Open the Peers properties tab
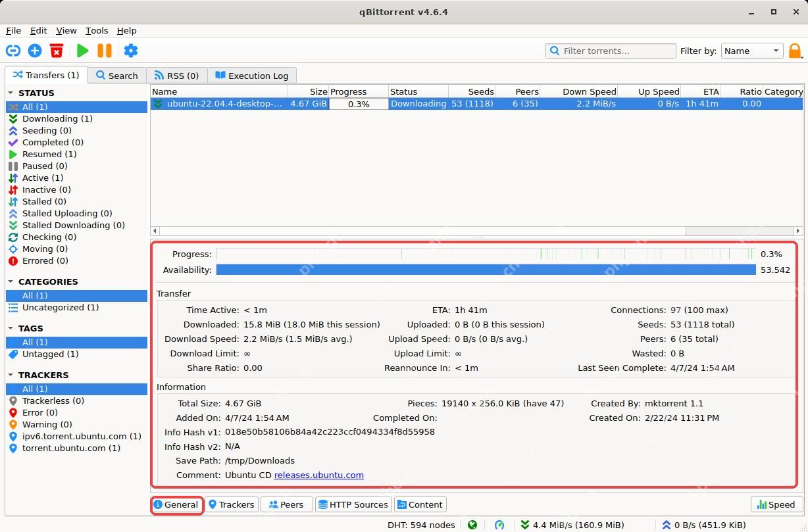808x532 pixels. coord(286,504)
